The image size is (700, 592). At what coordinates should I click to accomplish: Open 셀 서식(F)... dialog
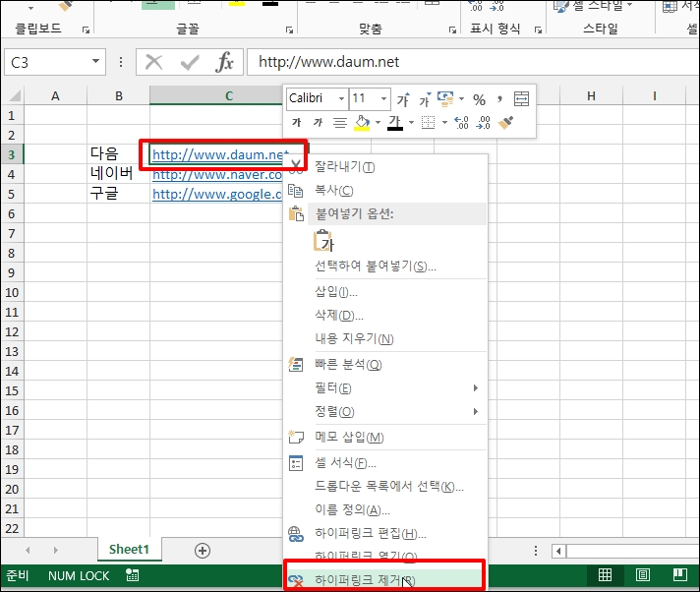coord(385,462)
